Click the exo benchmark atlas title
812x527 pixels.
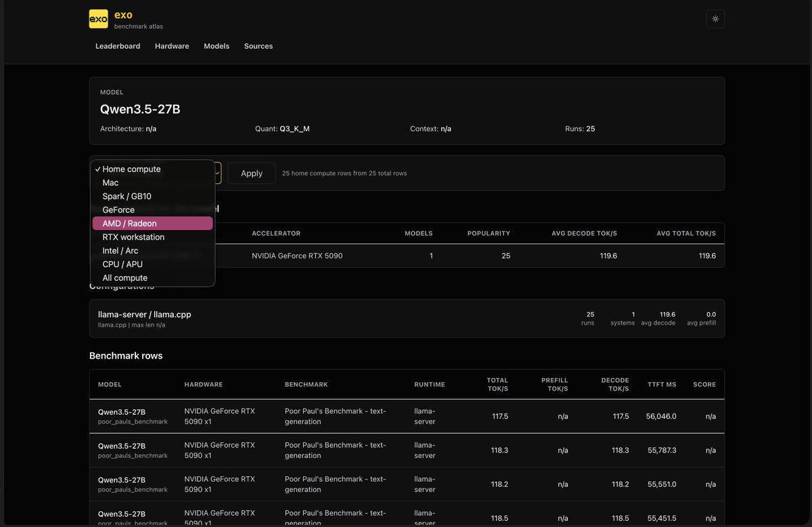[139, 20]
